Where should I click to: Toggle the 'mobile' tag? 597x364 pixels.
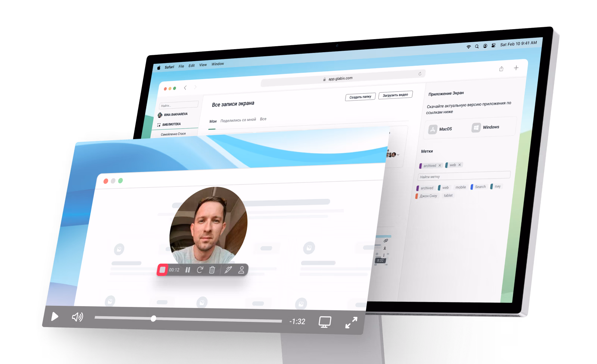pyautogui.click(x=460, y=187)
